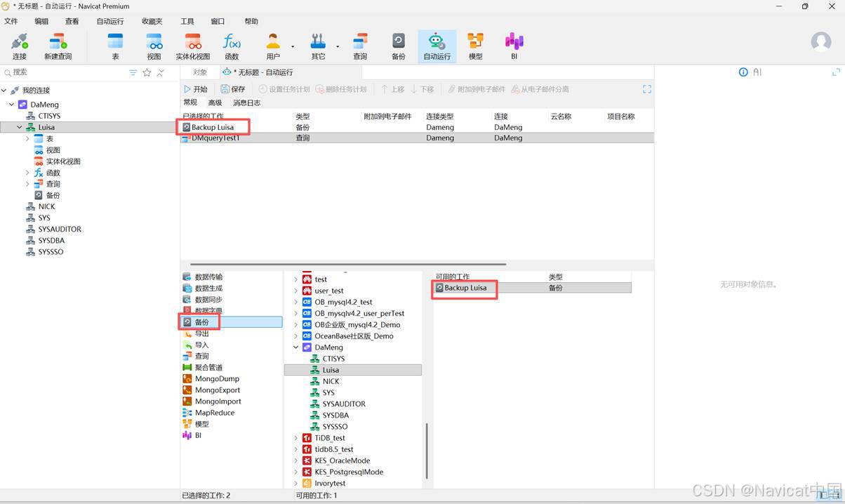Image resolution: width=845 pixels, height=504 pixels.
Task: Click the 上移 move up button
Action: 393,89
